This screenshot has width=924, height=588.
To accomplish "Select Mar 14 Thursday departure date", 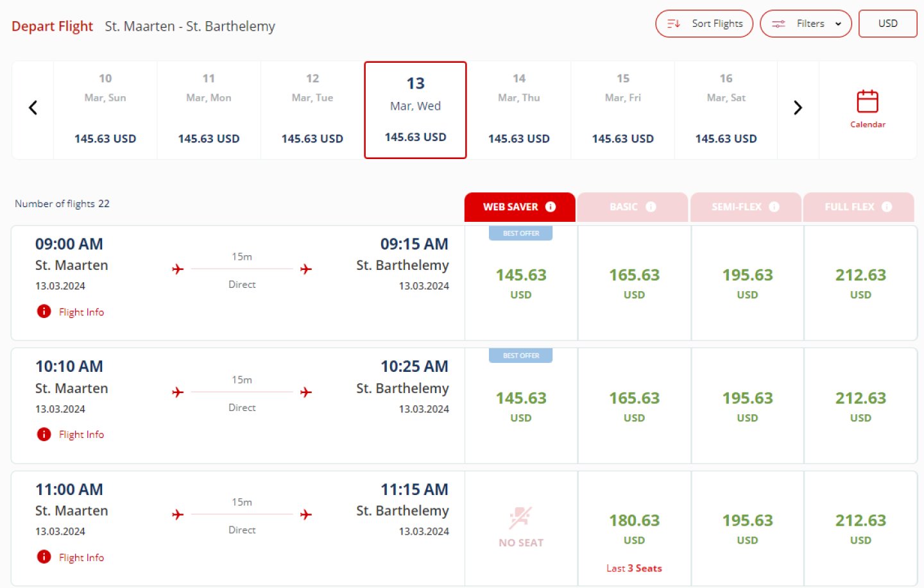I will [518, 109].
